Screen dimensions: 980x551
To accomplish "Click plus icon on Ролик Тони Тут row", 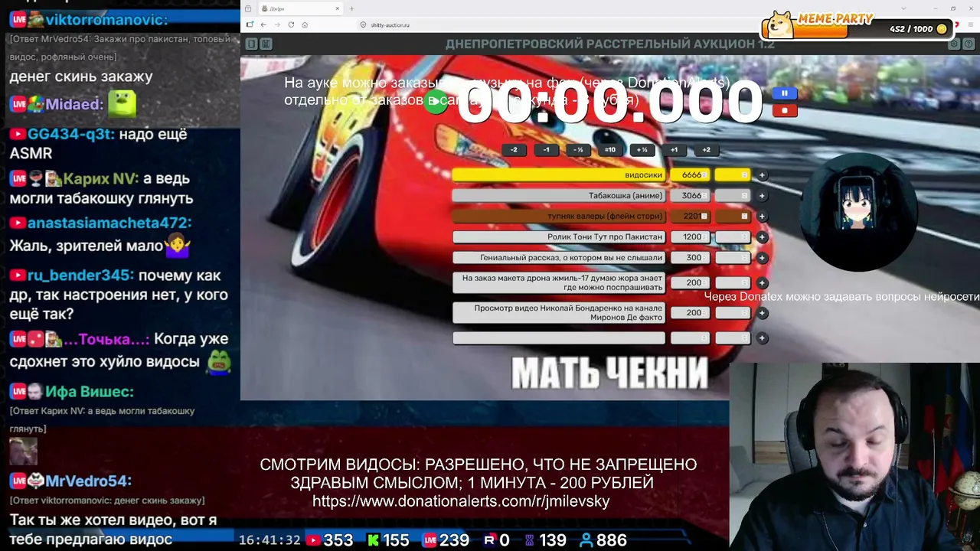I will click(762, 237).
